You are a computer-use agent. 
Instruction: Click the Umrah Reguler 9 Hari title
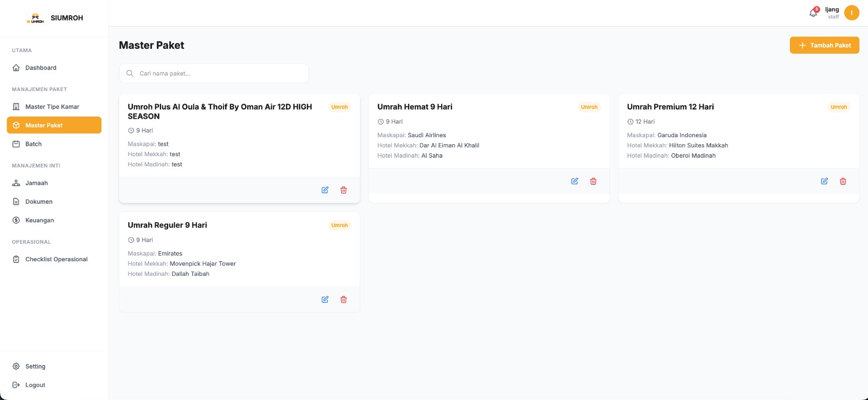(167, 225)
